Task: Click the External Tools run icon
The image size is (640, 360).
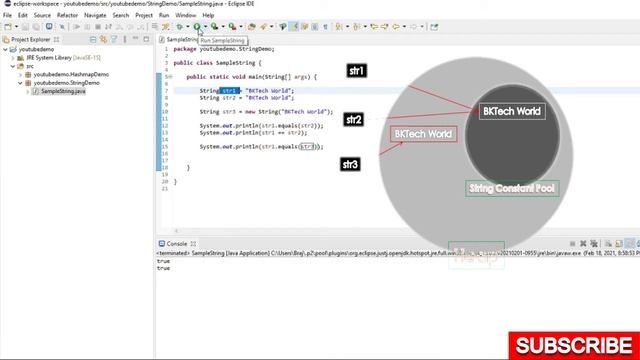Action: coord(232,27)
